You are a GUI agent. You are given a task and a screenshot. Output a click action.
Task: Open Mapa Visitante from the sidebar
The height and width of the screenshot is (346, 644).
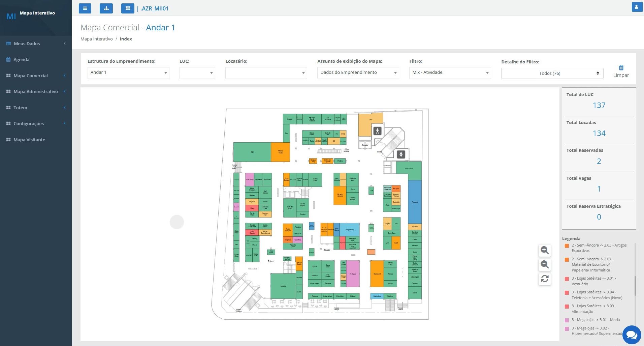[29, 139]
